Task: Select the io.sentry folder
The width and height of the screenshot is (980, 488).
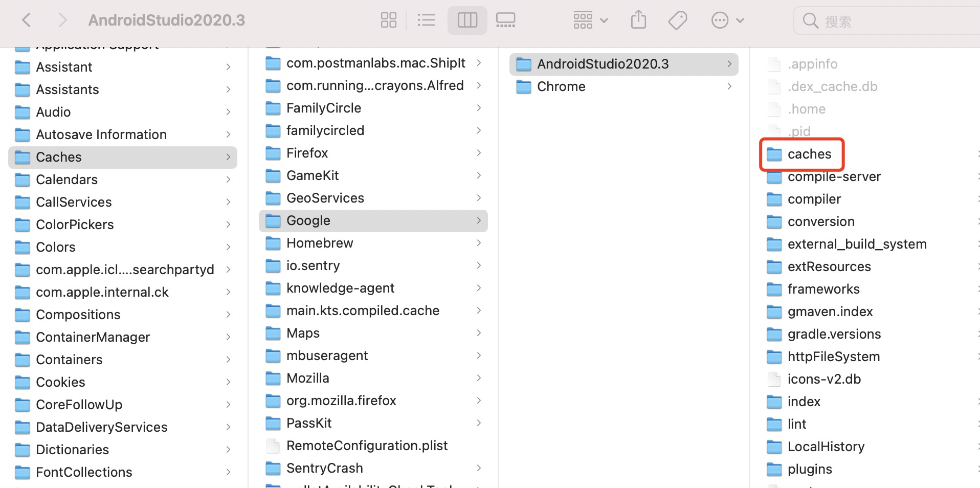Action: [373, 265]
